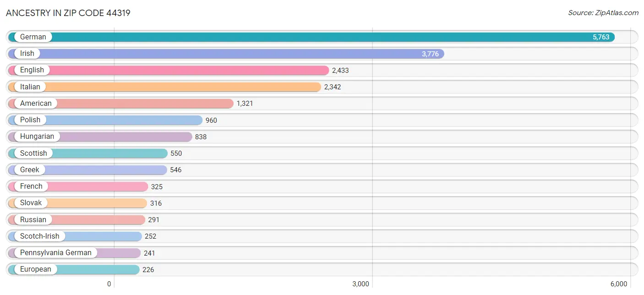Image resolution: width=644 pixels, height=295 pixels.
Task: Select the Greek value 546
Action: click(x=175, y=170)
